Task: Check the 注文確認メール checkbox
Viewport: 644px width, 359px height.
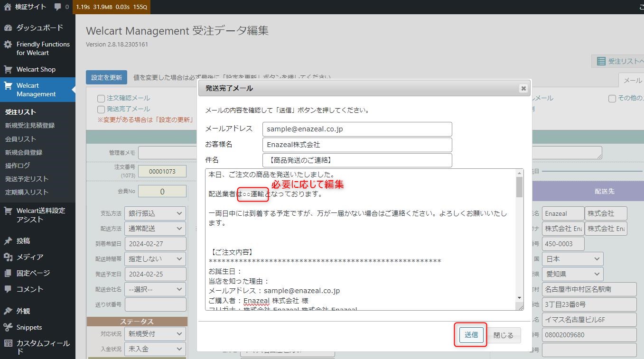Action: (x=101, y=99)
